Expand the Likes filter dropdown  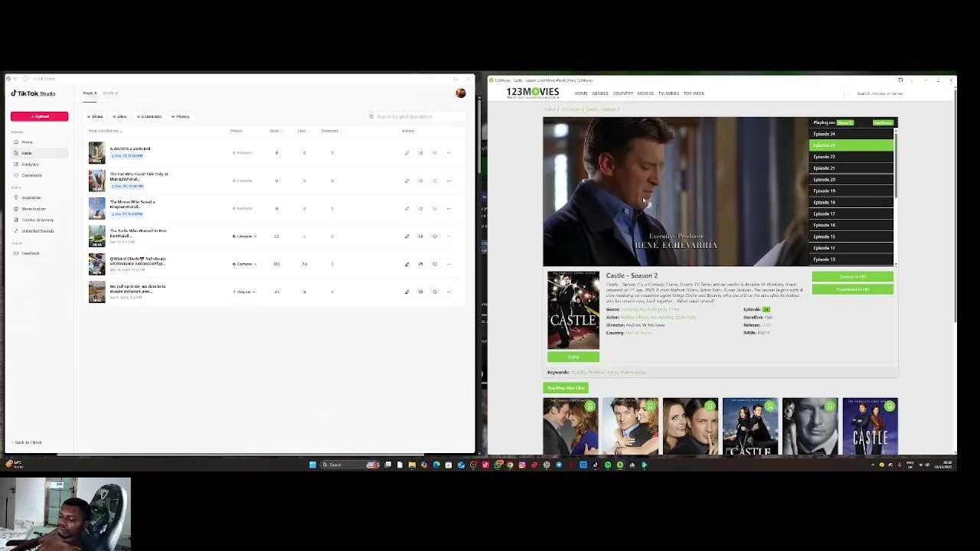pyautogui.click(x=119, y=116)
